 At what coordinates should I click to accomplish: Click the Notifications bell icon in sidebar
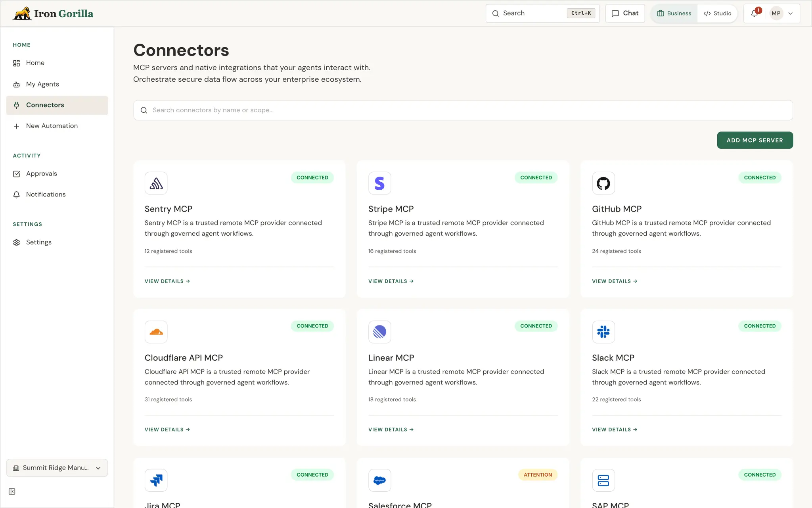[16, 194]
